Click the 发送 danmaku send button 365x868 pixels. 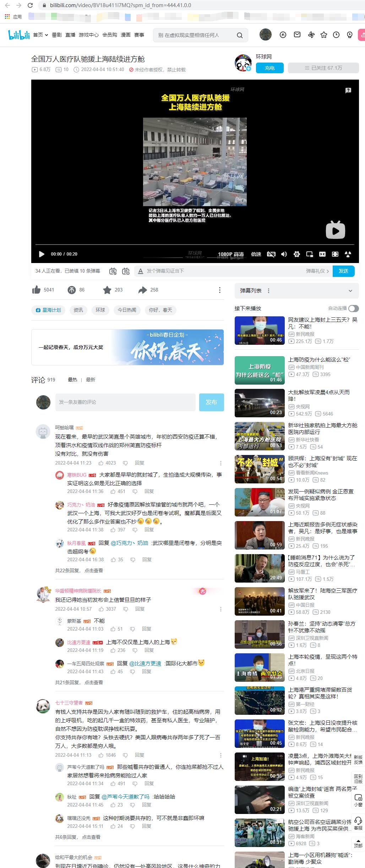(x=343, y=271)
